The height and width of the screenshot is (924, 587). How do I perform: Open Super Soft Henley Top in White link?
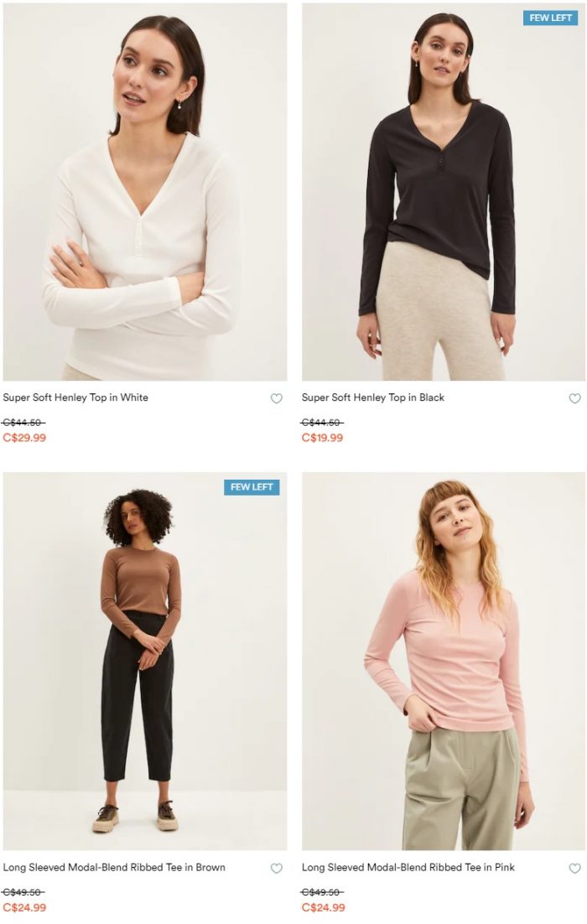click(75, 397)
